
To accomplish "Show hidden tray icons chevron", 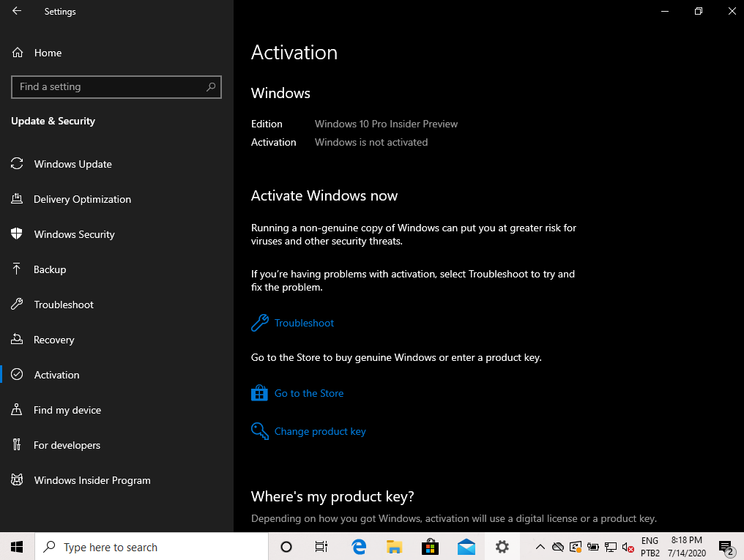I will point(540,547).
